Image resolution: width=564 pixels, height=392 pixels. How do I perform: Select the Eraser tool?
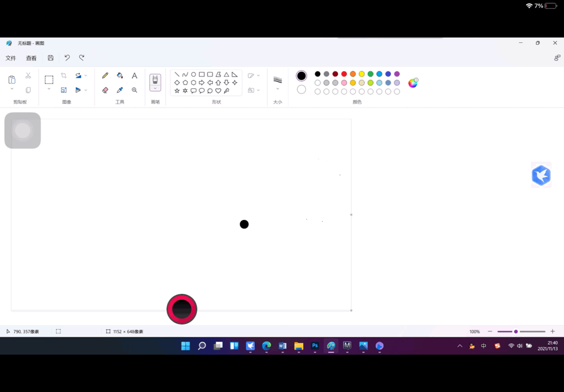tap(105, 90)
